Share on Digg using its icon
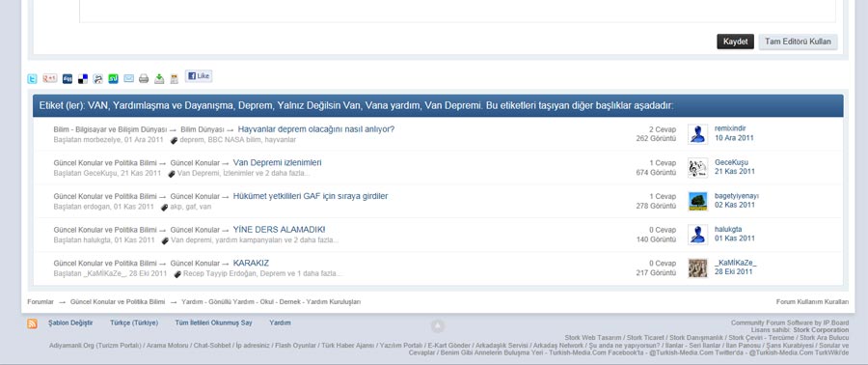 tap(67, 78)
